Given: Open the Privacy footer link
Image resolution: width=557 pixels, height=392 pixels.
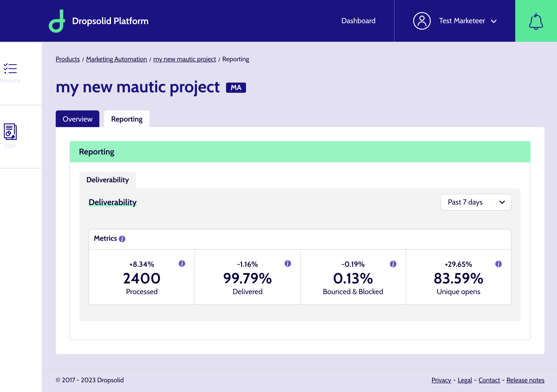Looking at the screenshot, I should pos(441,380).
